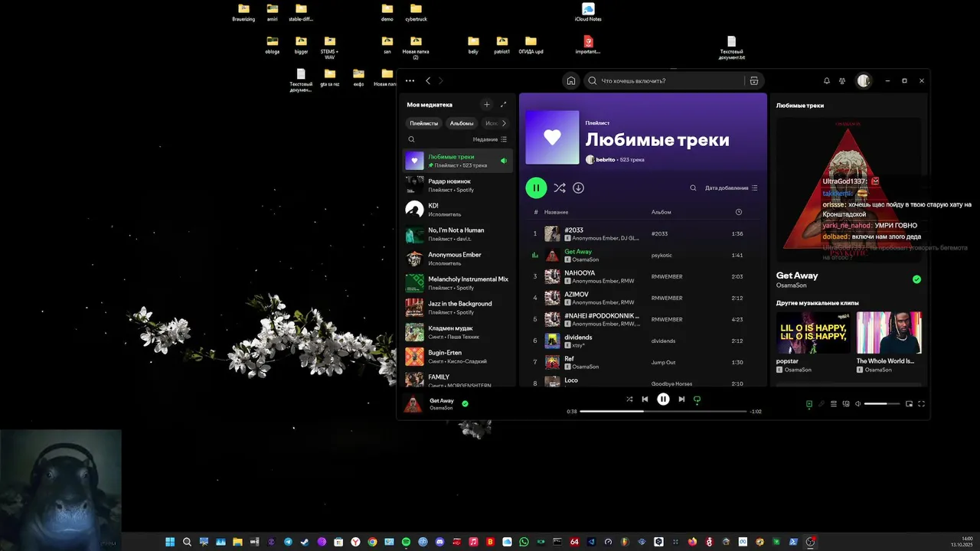The height and width of the screenshot is (551, 980).
Task: Toggle green checkmark in Now Playing panel
Action: (916, 279)
